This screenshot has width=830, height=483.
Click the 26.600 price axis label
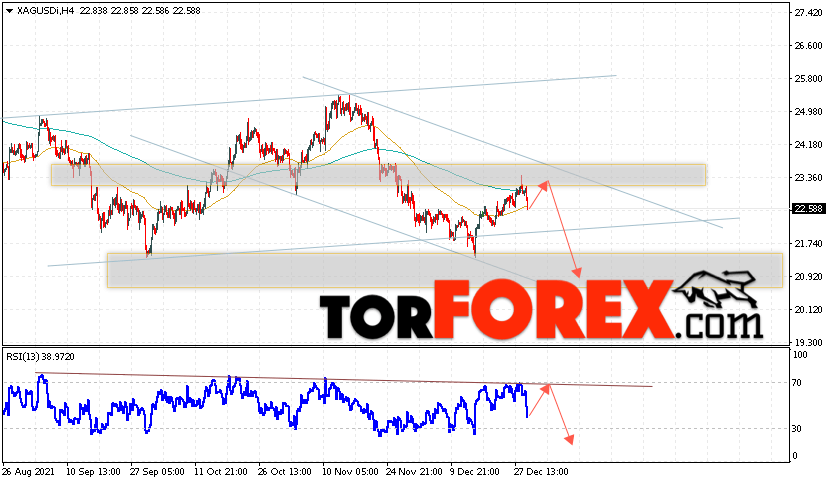(808, 46)
